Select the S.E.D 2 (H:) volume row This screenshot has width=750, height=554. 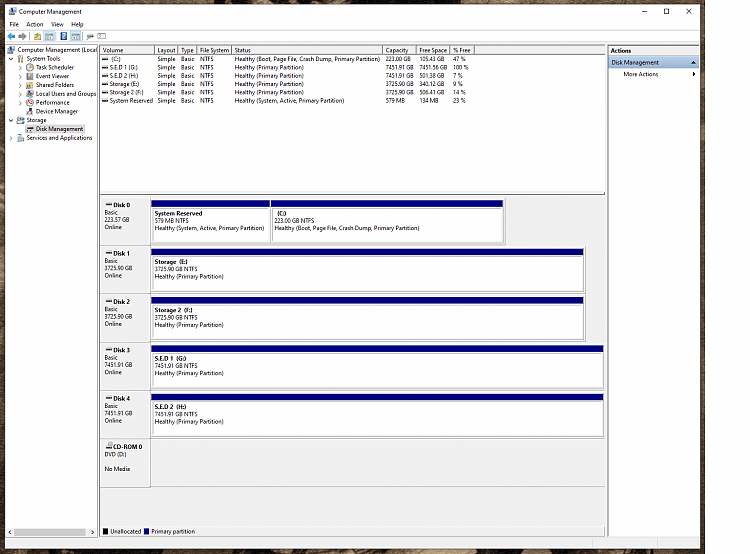point(287,76)
